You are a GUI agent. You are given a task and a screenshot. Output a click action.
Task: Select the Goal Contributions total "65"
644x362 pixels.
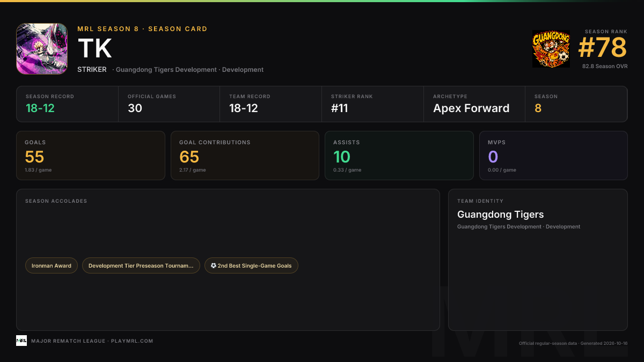189,157
